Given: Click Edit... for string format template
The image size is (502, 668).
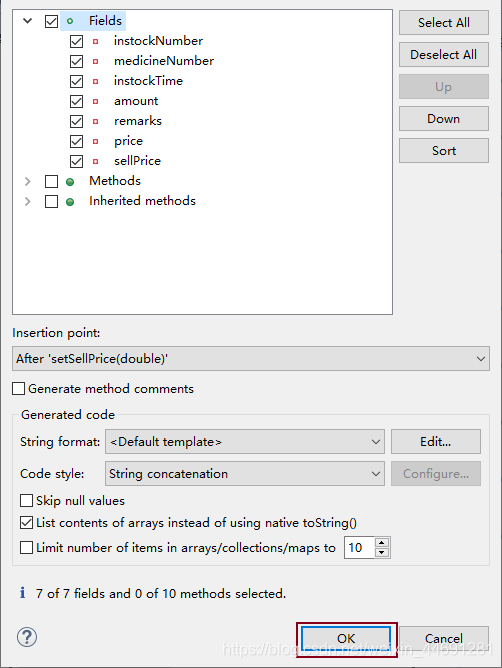Looking at the screenshot, I should [x=436, y=442].
